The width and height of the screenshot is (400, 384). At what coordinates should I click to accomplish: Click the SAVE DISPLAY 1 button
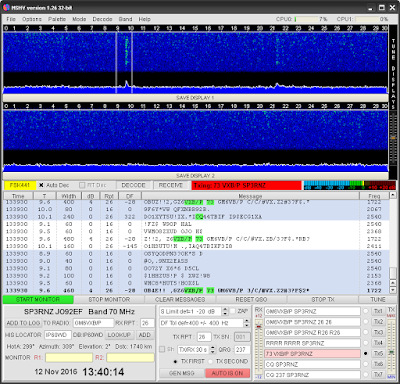pyautogui.click(x=195, y=98)
